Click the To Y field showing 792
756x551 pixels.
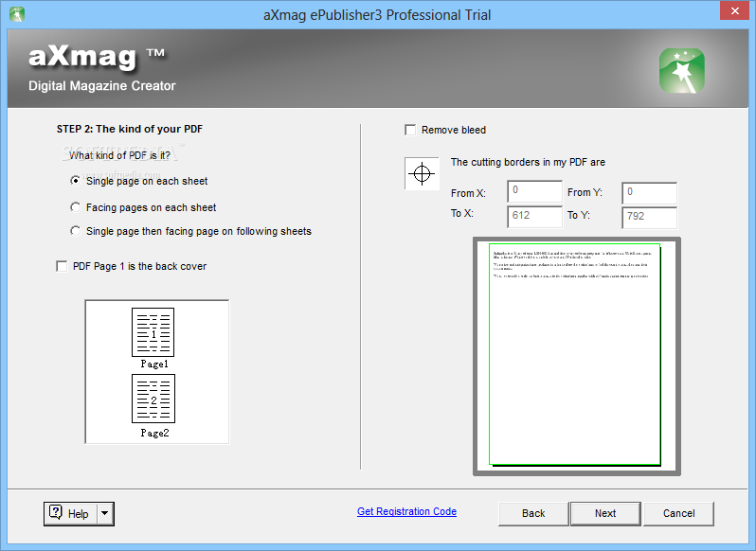pos(650,218)
